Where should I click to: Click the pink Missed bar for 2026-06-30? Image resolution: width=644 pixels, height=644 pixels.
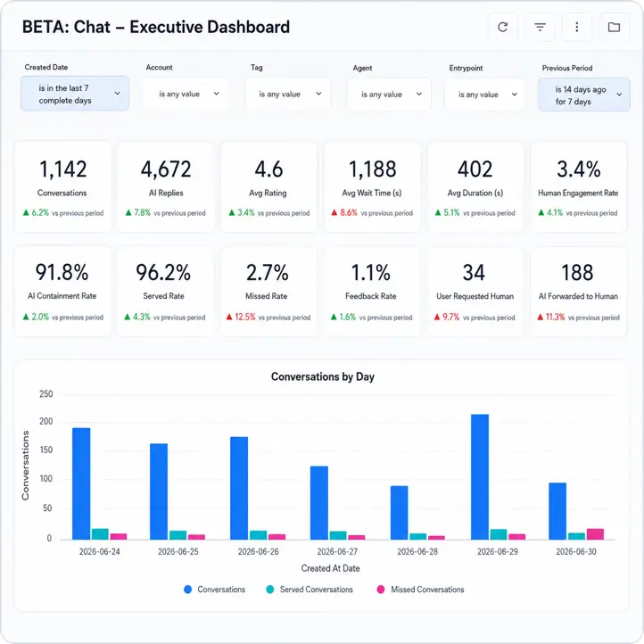pos(595,534)
